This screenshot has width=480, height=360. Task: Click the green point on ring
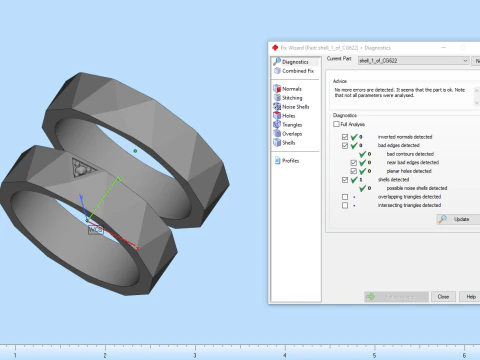click(135, 151)
